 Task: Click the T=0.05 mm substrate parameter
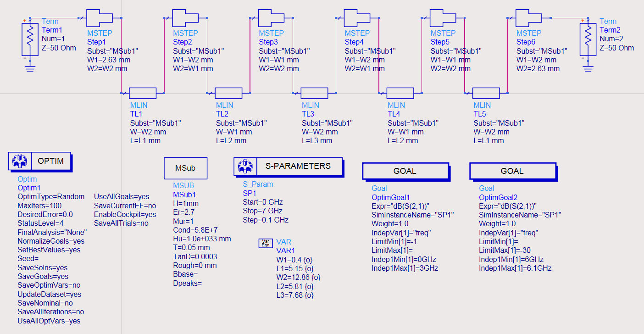(191, 248)
